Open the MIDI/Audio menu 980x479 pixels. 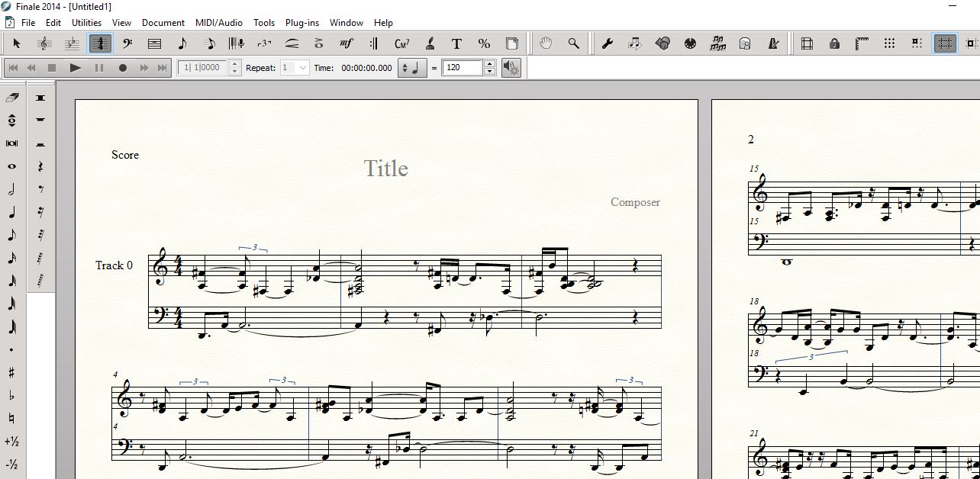219,23
